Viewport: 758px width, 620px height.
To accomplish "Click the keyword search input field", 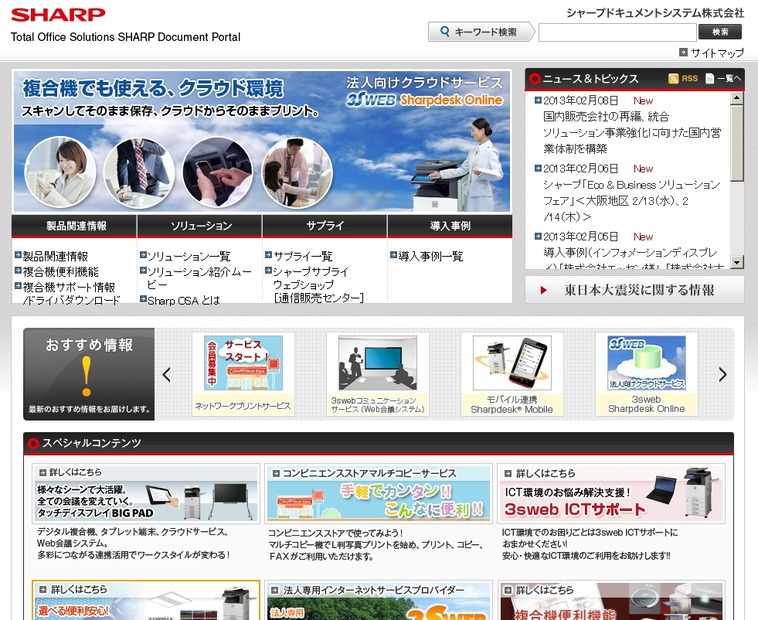I will [617, 32].
